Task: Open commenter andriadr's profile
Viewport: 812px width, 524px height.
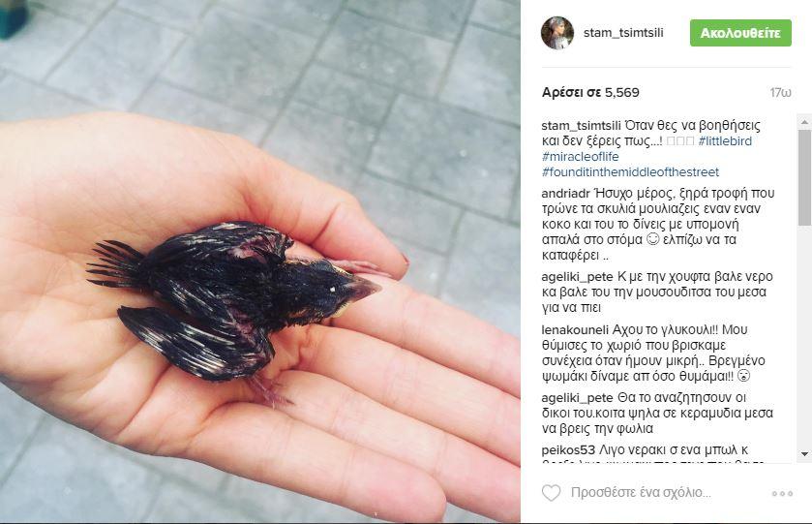Action: pos(565,194)
